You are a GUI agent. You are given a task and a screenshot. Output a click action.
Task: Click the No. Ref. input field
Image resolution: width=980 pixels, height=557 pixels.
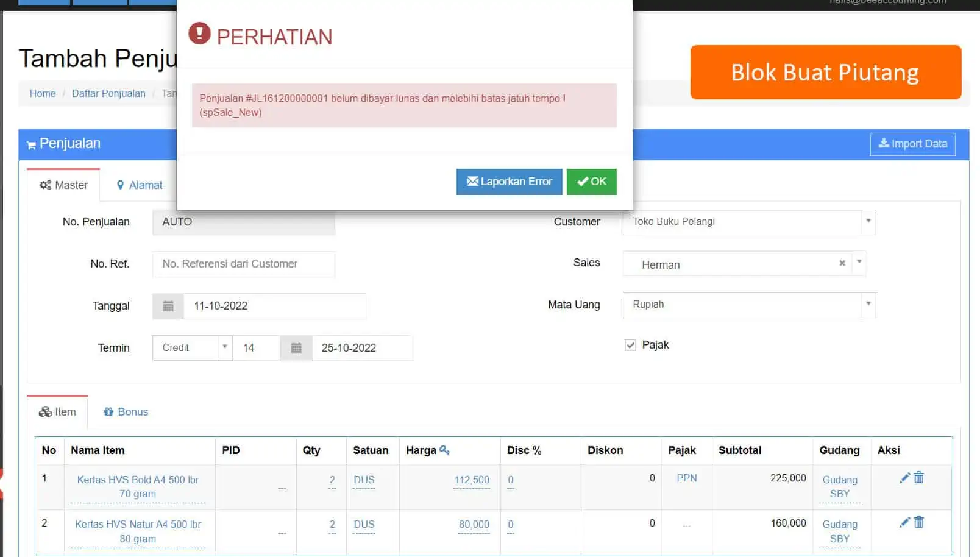click(244, 264)
